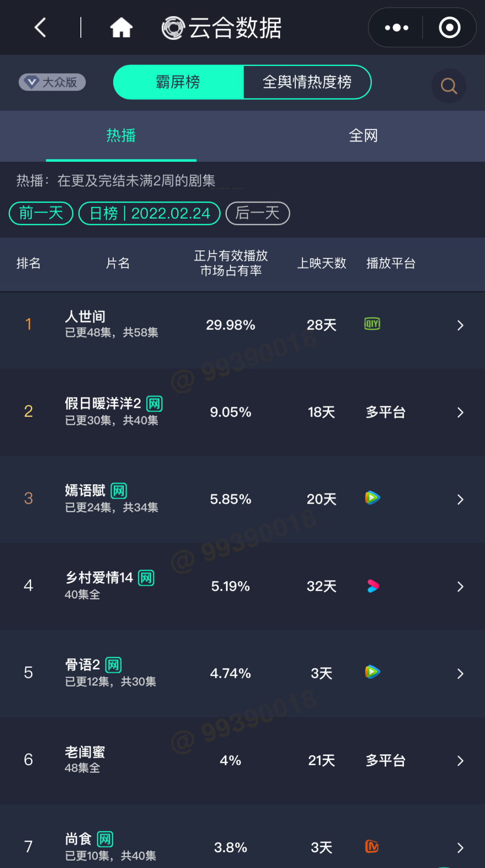Go to home via house icon
Image resolution: width=485 pixels, height=868 pixels.
121,28
